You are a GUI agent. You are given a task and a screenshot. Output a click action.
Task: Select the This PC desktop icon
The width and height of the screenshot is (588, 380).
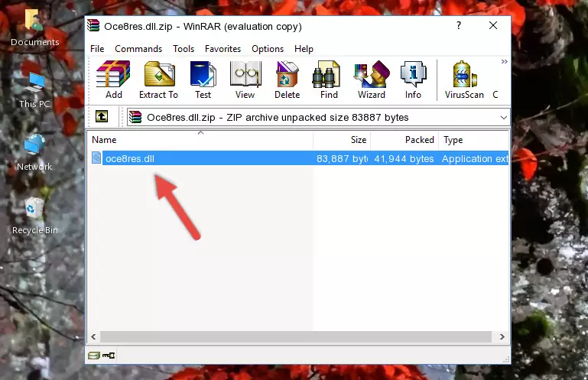pos(34,90)
